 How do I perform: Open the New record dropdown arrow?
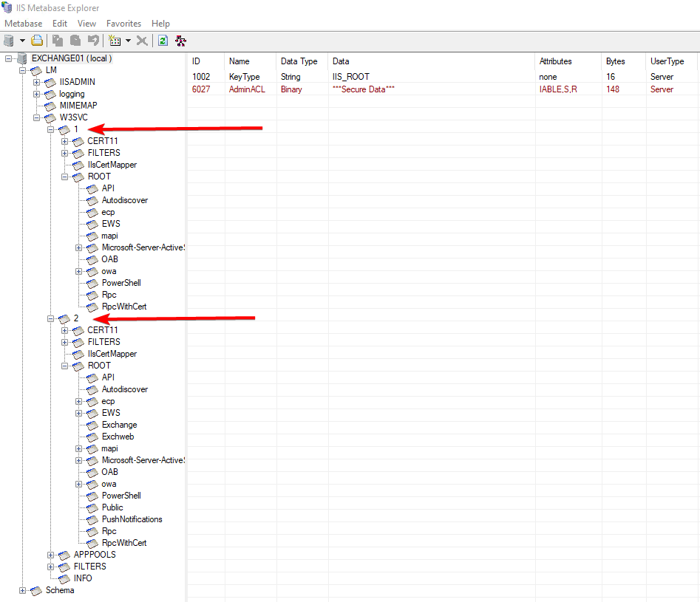pyautogui.click(x=128, y=41)
